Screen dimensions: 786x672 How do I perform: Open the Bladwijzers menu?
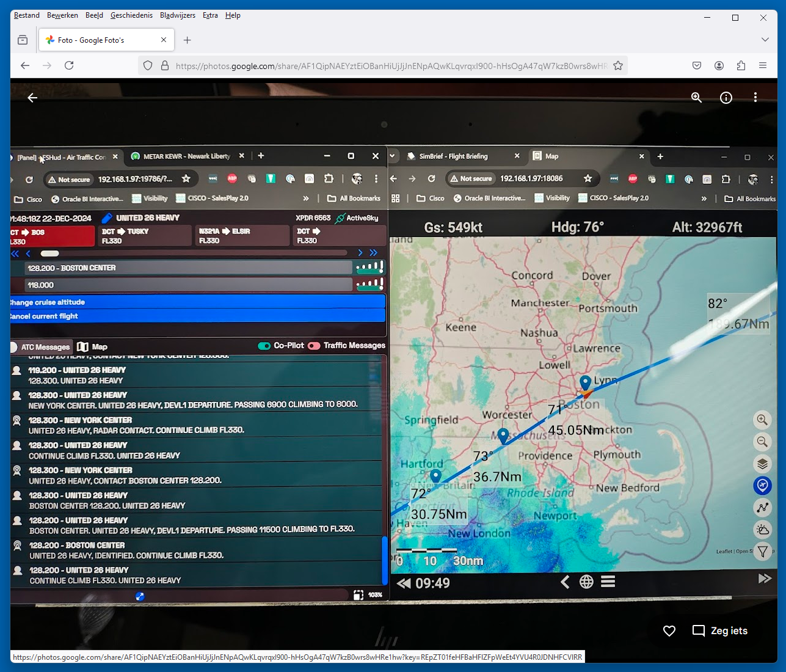click(178, 15)
